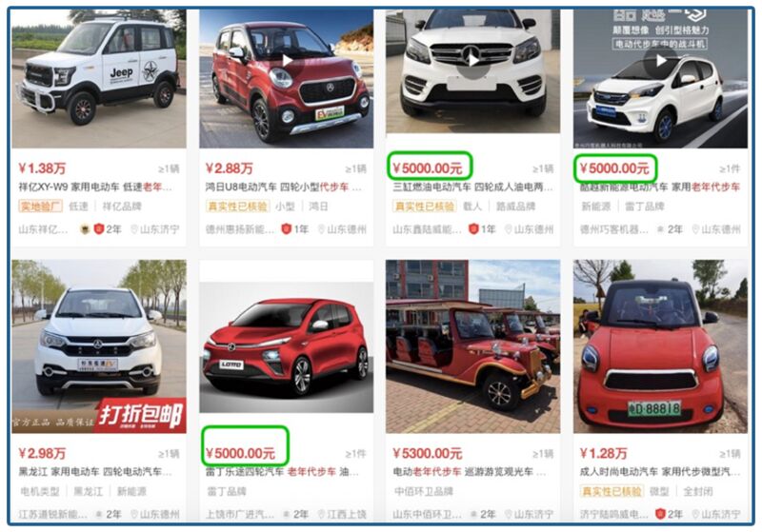This screenshot has width=762, height=532.
Task: Open the 三缸燃油电动汽车 listing title
Action: pos(472,187)
